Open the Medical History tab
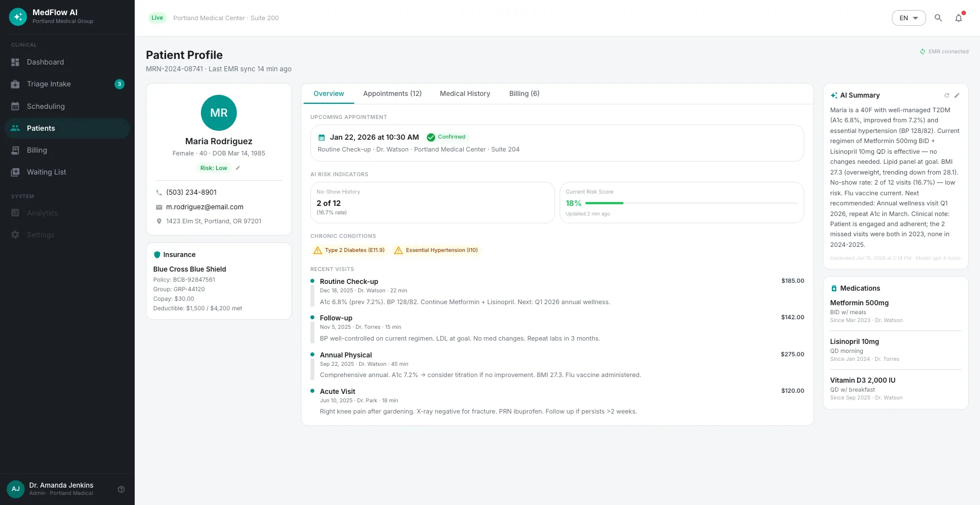Viewport: 980px width, 505px height. coord(465,94)
